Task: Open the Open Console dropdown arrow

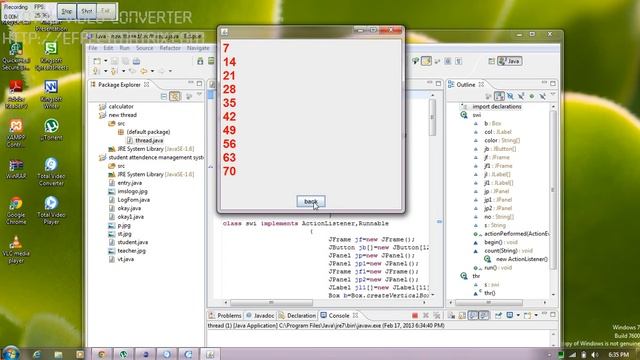Action: [x=536, y=316]
